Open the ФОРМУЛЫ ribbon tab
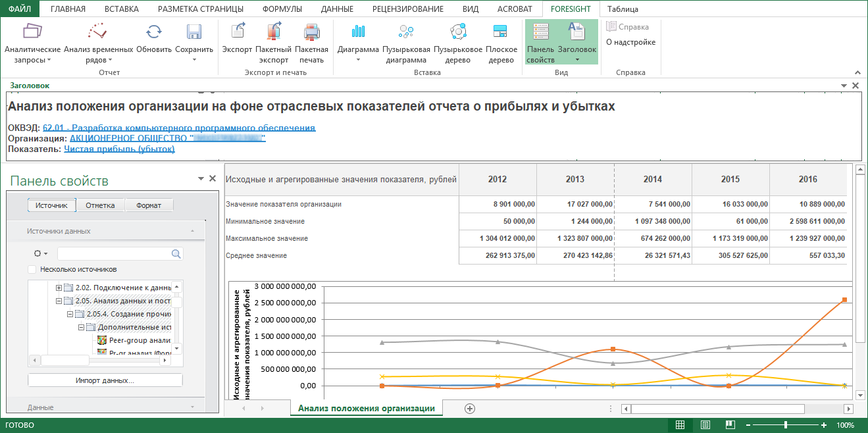The height and width of the screenshot is (433, 868). pos(282,9)
